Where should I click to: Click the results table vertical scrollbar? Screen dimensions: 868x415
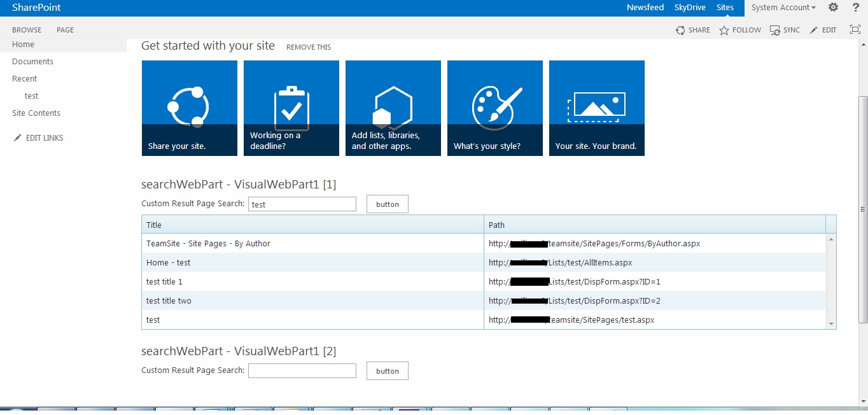click(831, 280)
